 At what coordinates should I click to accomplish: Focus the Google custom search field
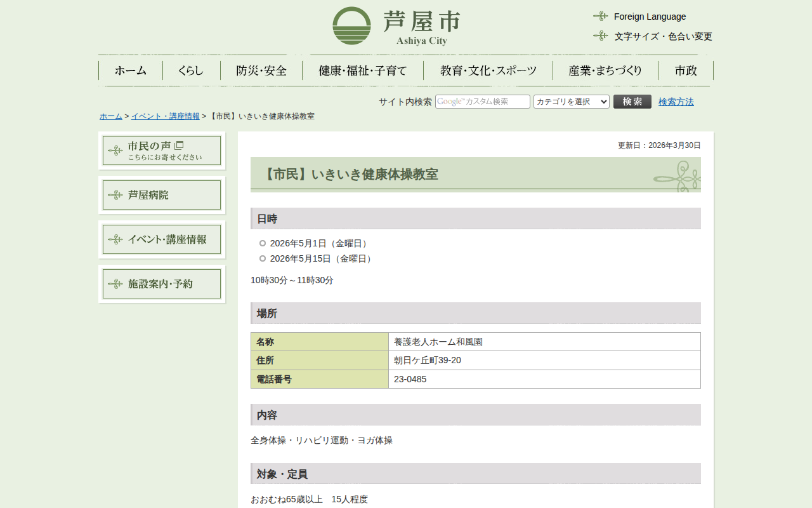tap(482, 102)
